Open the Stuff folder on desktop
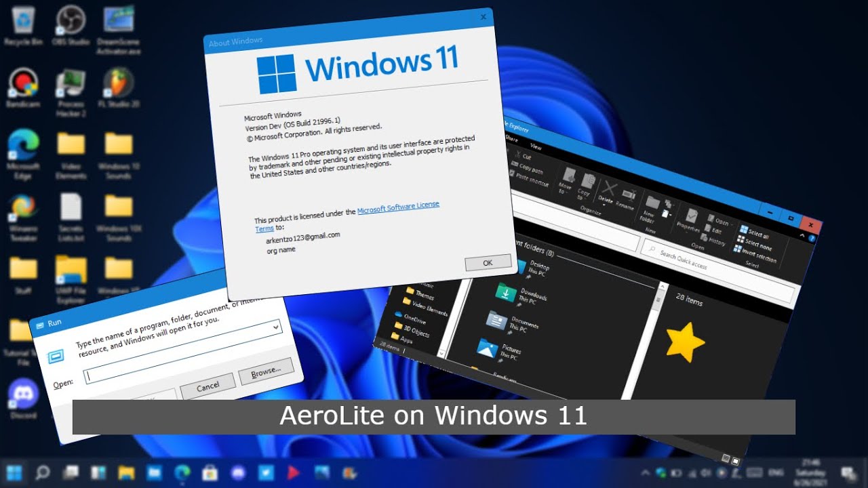Image resolution: width=868 pixels, height=488 pixels. [23, 275]
